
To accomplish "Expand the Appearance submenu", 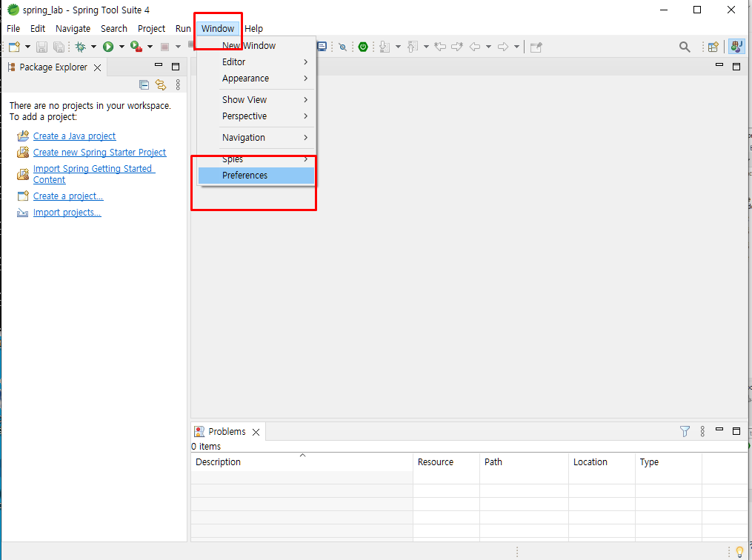I will pyautogui.click(x=256, y=79).
